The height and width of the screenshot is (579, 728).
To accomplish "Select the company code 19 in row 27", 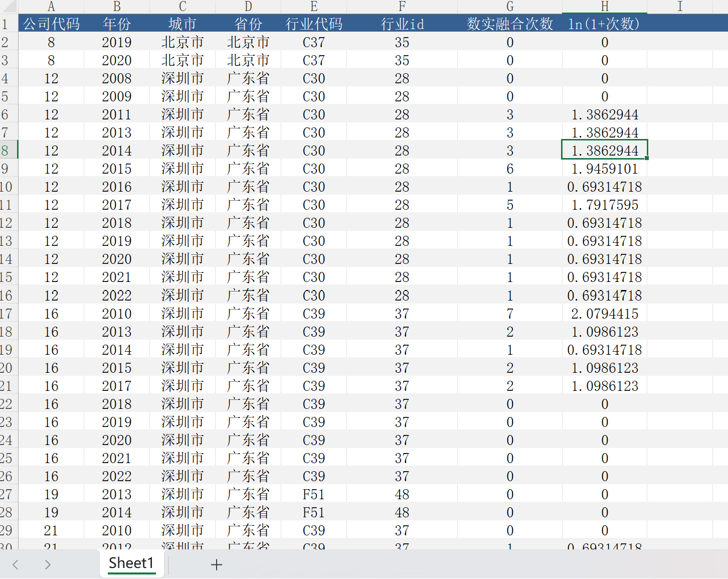I will pyautogui.click(x=51, y=494).
